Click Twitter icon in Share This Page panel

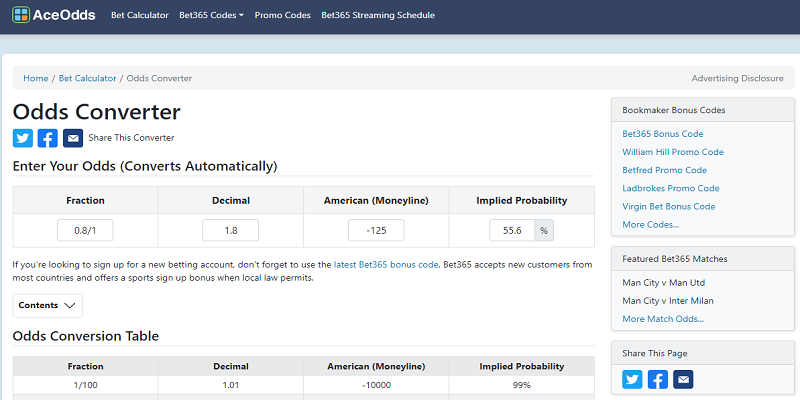632,380
